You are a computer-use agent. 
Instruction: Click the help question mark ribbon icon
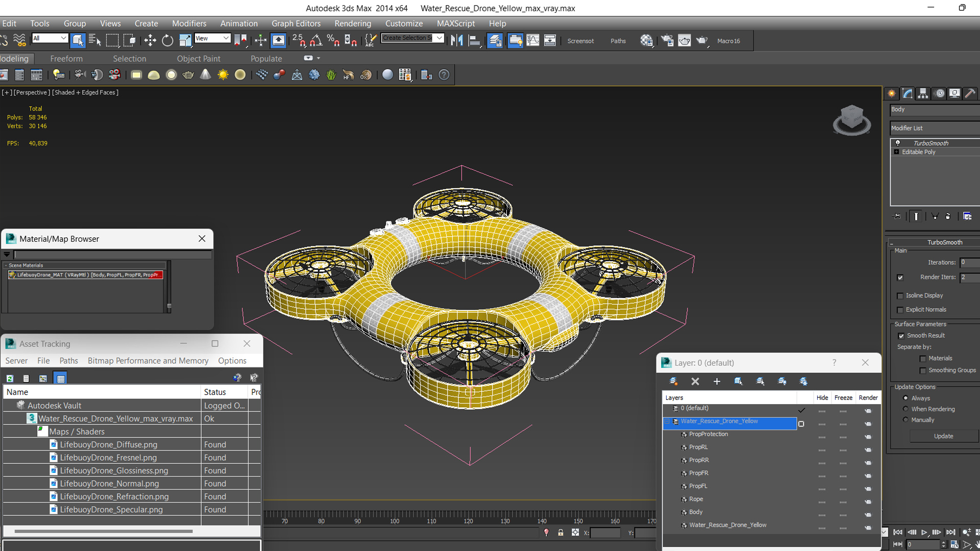[x=444, y=75]
